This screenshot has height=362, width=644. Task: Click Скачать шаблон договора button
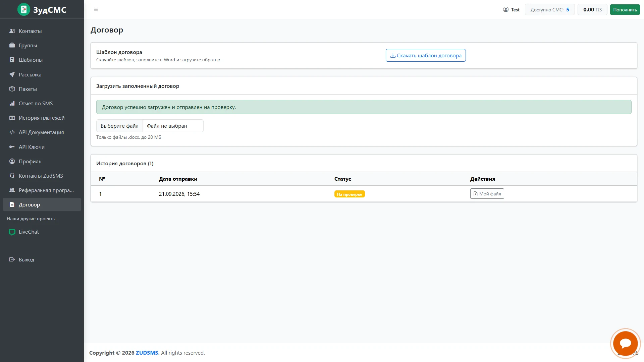(426, 55)
